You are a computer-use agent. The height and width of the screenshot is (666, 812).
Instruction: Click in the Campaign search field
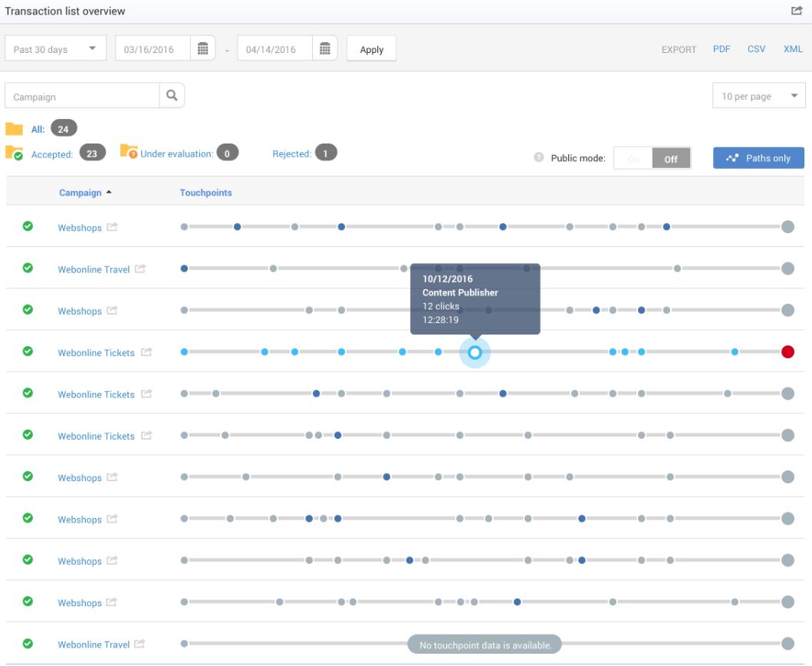[82, 97]
